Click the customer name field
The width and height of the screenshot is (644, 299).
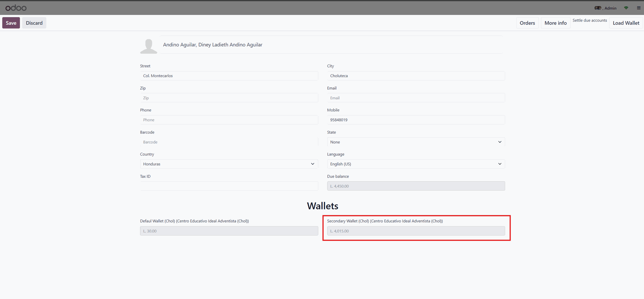(x=331, y=45)
